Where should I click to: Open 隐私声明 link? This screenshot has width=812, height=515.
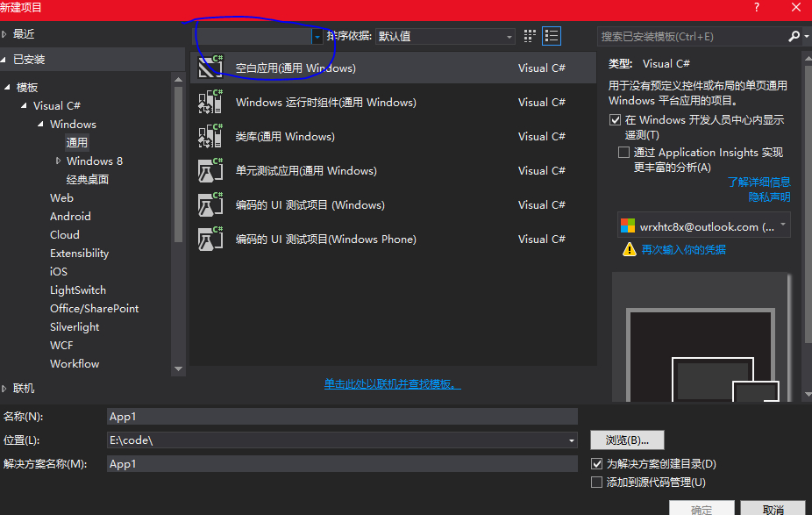point(770,197)
